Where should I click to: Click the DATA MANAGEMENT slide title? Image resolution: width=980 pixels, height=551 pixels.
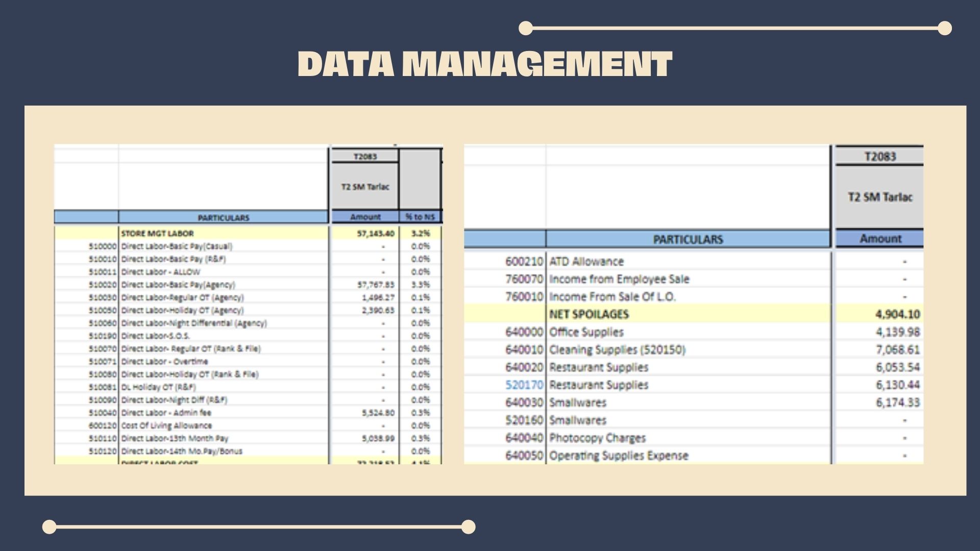[x=485, y=64]
